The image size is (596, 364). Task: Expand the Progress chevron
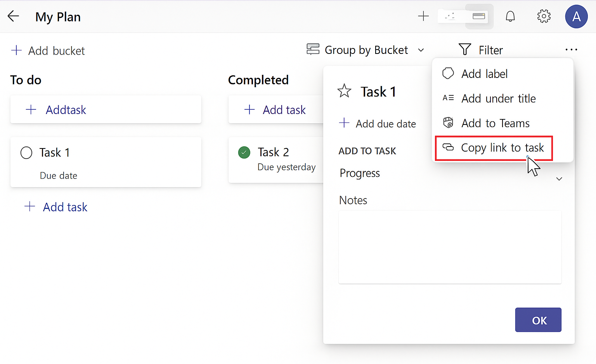tap(559, 179)
